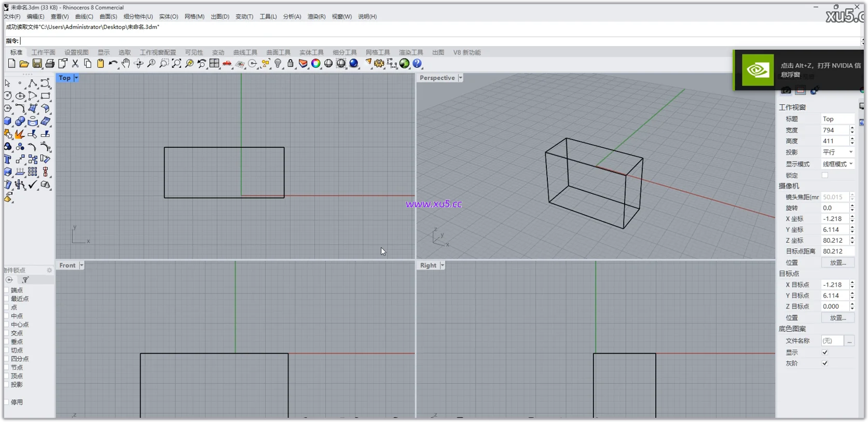
Task: Open the 投影 projection dropdown
Action: [x=837, y=152]
